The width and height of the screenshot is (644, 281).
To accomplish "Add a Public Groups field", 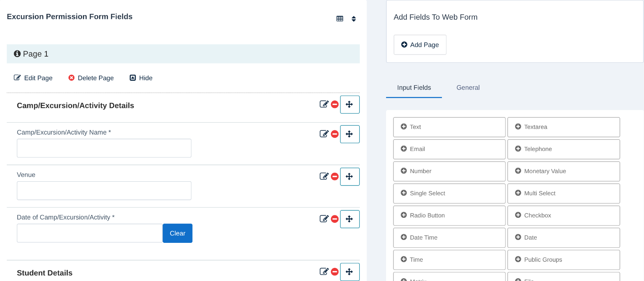I will tap(563, 260).
